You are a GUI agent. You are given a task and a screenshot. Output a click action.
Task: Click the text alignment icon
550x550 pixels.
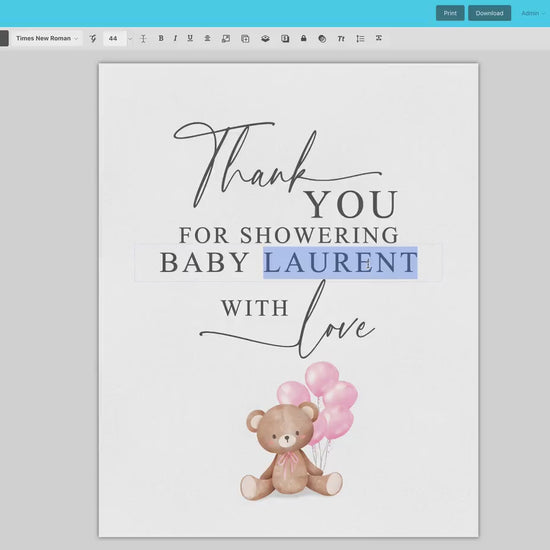coord(207,38)
